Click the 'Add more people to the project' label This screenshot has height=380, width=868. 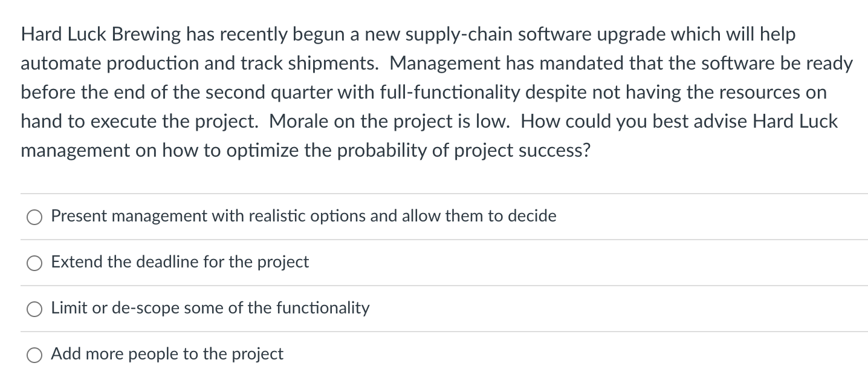(x=167, y=354)
